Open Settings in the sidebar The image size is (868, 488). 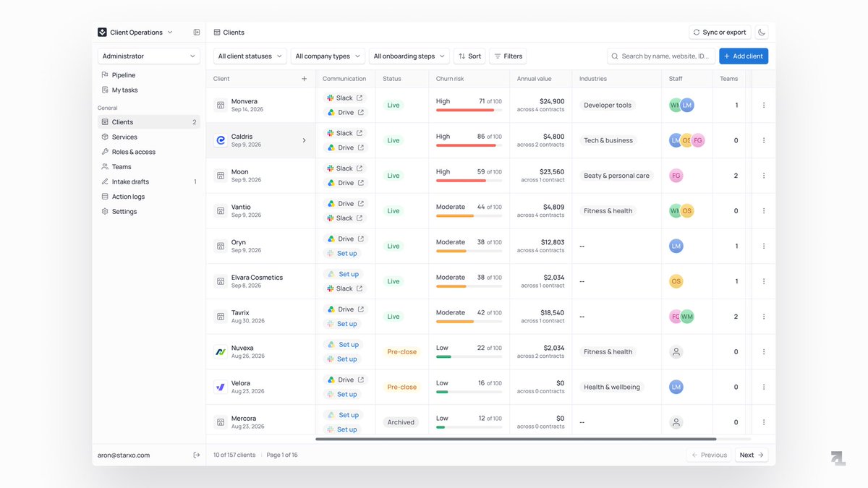point(149,212)
